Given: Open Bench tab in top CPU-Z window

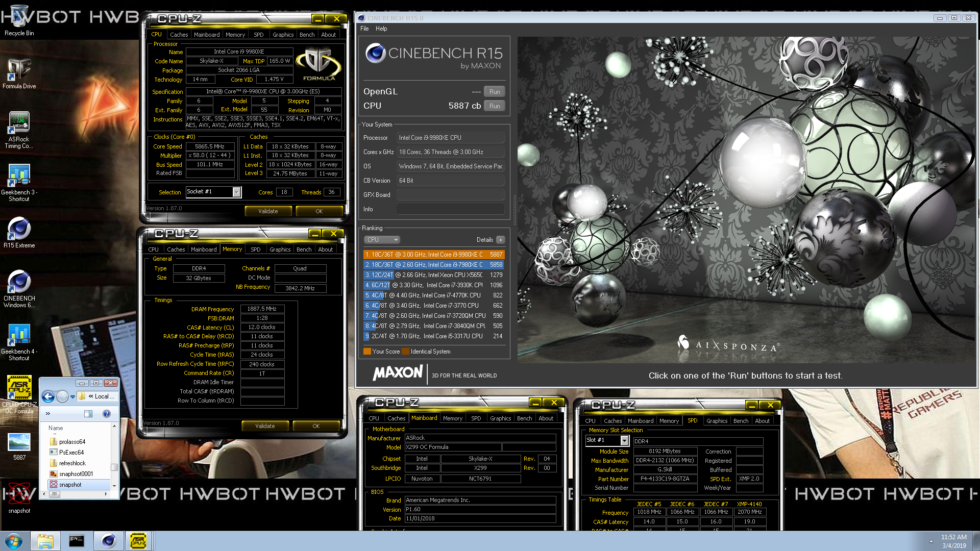Looking at the screenshot, I should pyautogui.click(x=307, y=35).
